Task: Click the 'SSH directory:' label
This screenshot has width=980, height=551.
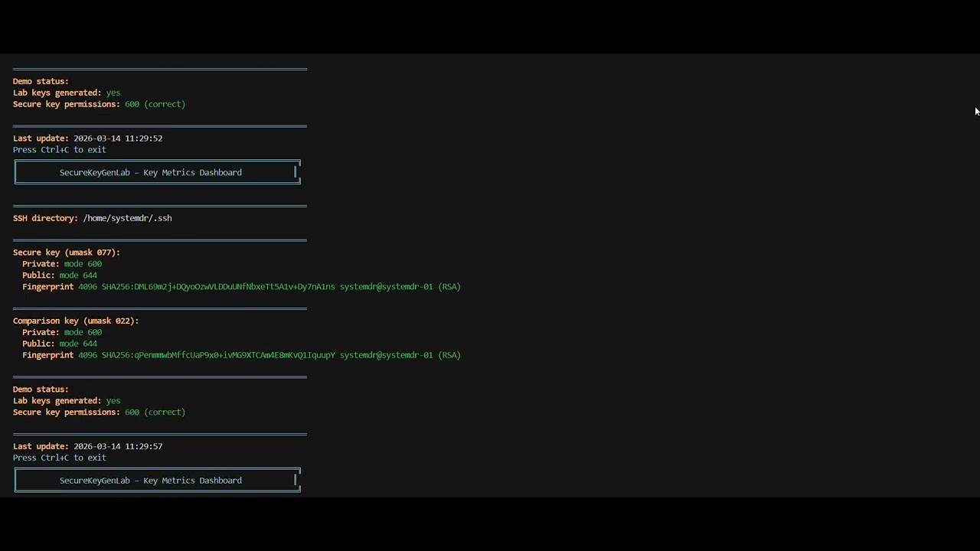Action: pos(45,218)
